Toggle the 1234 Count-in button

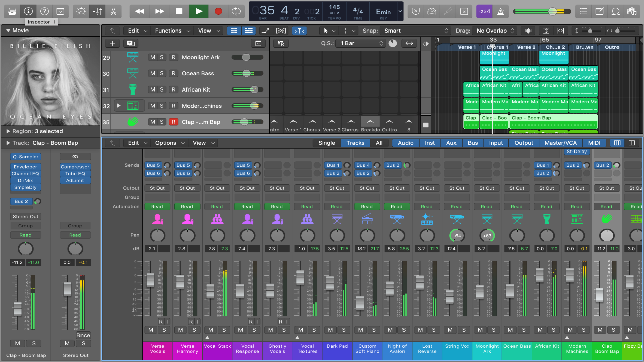484,11
